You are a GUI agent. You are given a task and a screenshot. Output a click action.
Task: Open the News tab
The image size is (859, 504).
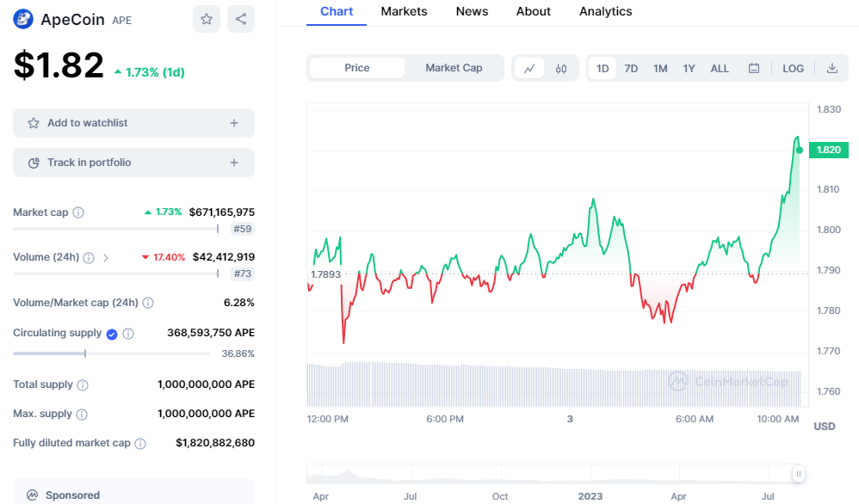(472, 11)
